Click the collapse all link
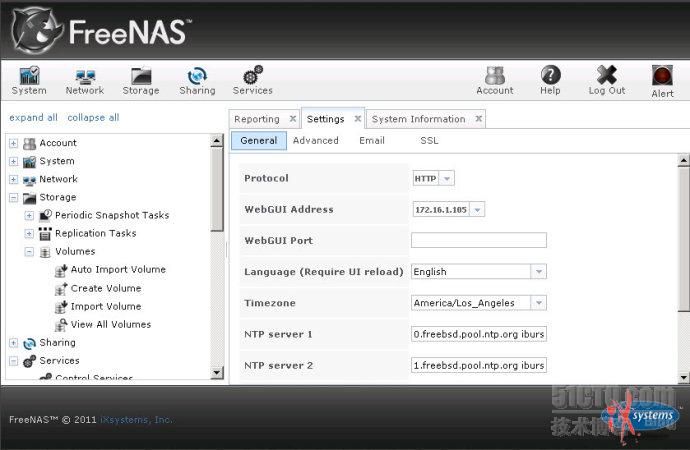 tap(93, 118)
